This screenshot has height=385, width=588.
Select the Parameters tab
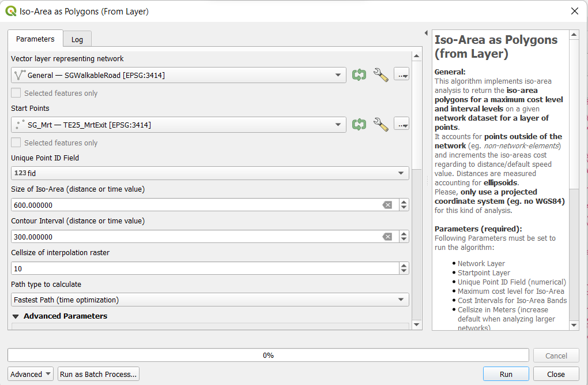pos(35,39)
